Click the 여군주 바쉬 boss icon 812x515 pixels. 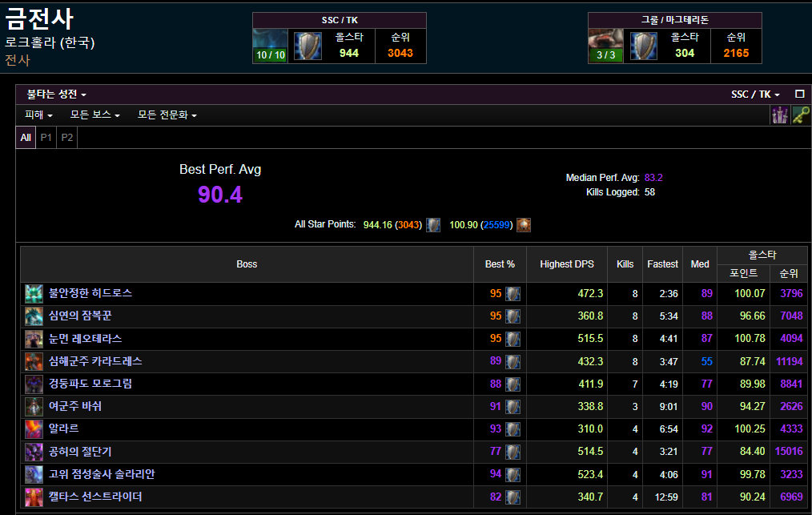tap(34, 407)
